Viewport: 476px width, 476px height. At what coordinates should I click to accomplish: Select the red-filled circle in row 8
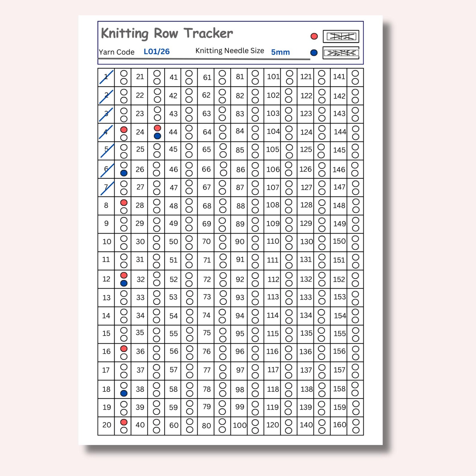124,203
